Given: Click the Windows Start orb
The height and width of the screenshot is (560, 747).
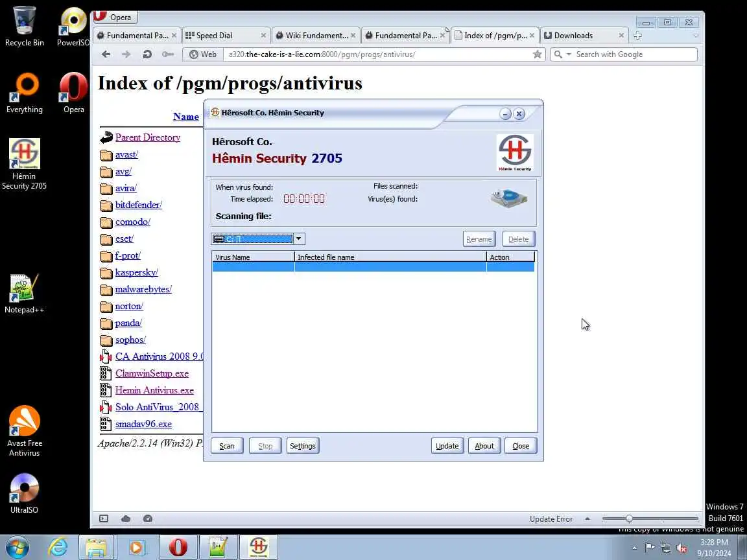Looking at the screenshot, I should [x=18, y=547].
